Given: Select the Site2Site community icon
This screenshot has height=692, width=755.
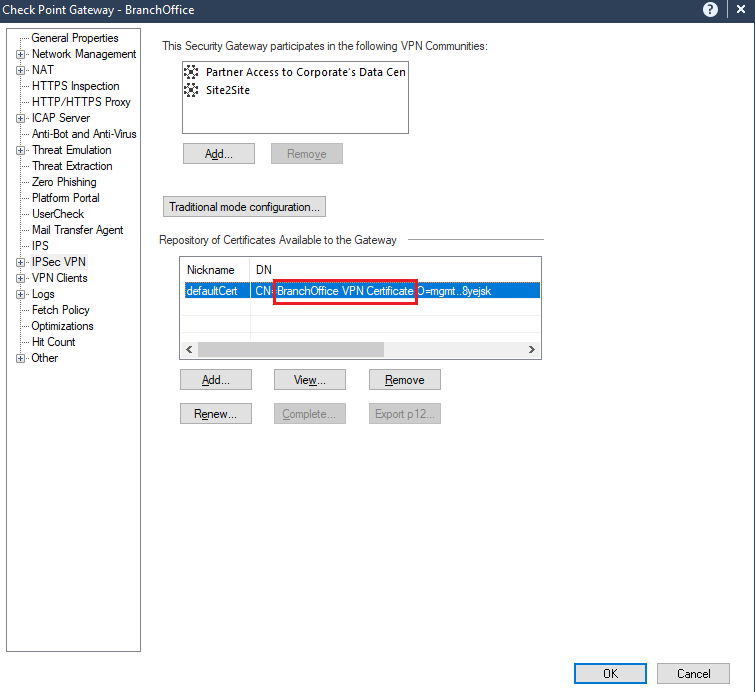Looking at the screenshot, I should (191, 90).
